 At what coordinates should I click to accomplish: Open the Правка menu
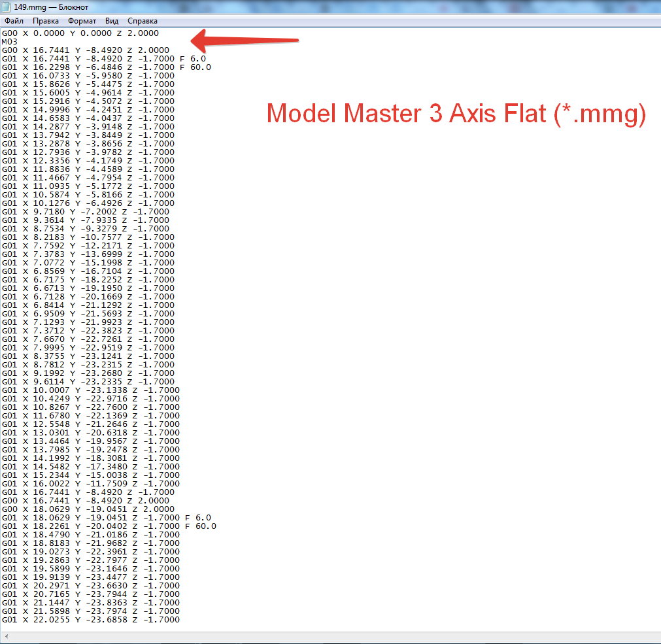pos(46,21)
